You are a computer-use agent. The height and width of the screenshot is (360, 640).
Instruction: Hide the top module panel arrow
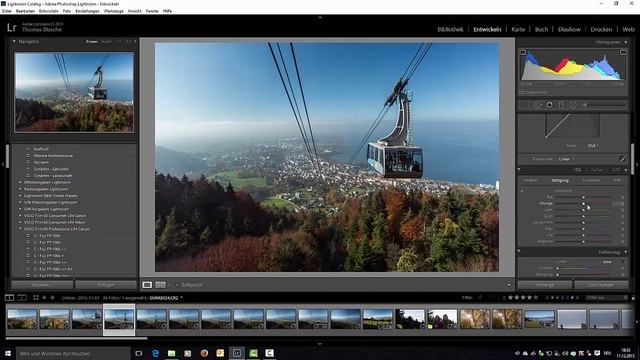pyautogui.click(x=320, y=17)
